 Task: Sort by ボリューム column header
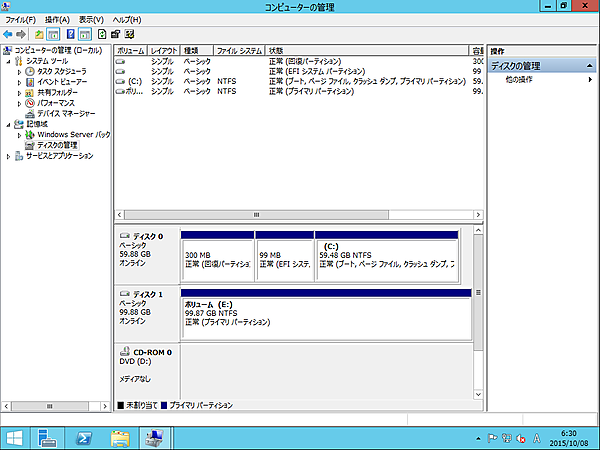pyautogui.click(x=131, y=51)
